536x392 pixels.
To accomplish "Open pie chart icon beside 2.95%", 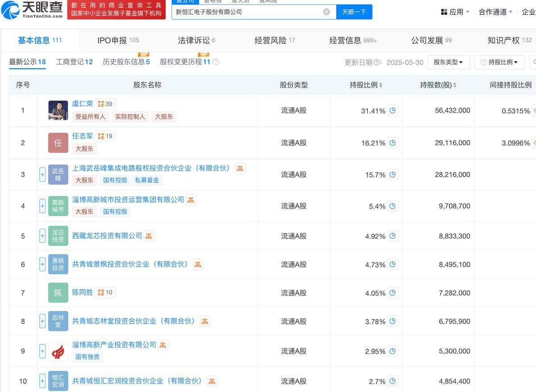I will coord(393,351).
